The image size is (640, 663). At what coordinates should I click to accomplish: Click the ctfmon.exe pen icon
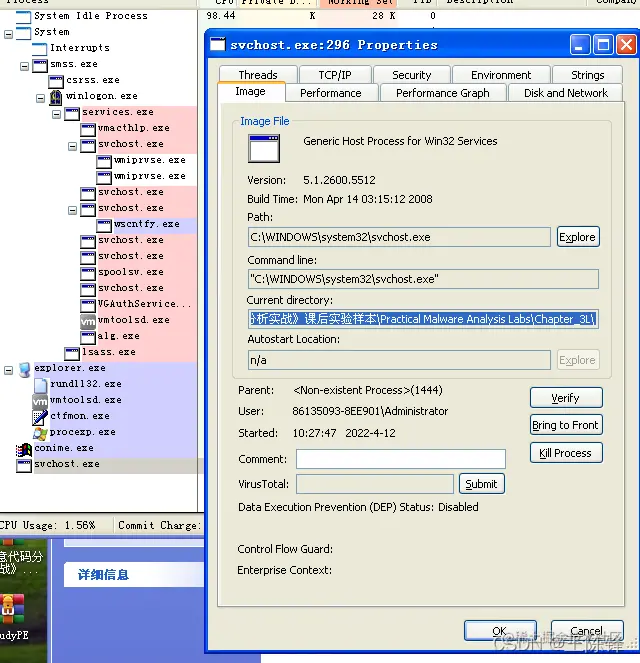[x=40, y=417]
